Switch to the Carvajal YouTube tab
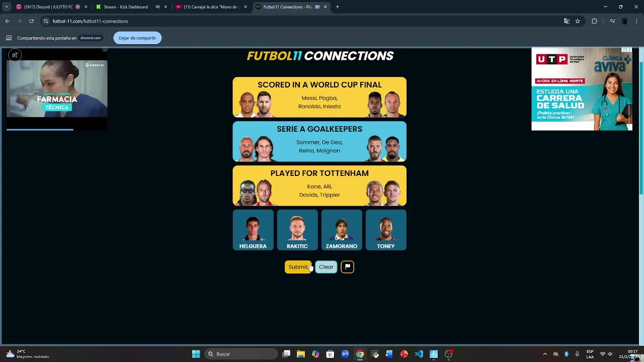Image resolution: width=644 pixels, height=362 pixels. pyautogui.click(x=210, y=7)
